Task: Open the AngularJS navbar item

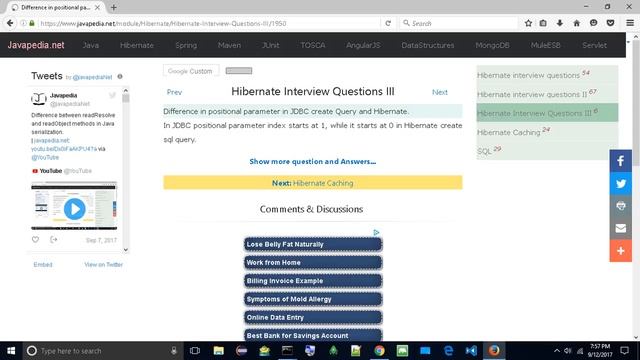Action: point(363,45)
